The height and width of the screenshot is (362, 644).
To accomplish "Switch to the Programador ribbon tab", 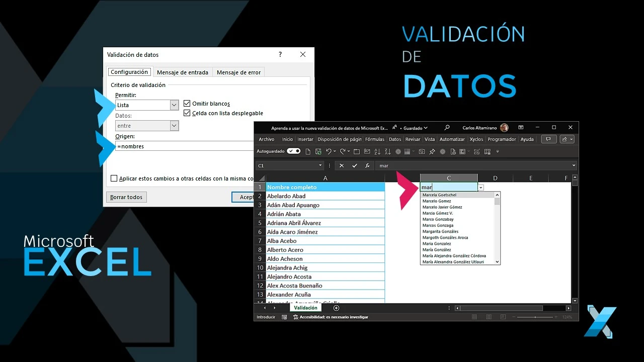I will (502, 139).
